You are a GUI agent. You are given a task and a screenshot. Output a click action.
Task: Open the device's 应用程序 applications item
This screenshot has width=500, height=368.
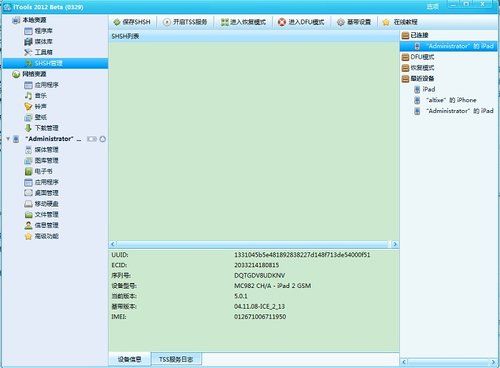pos(41,182)
